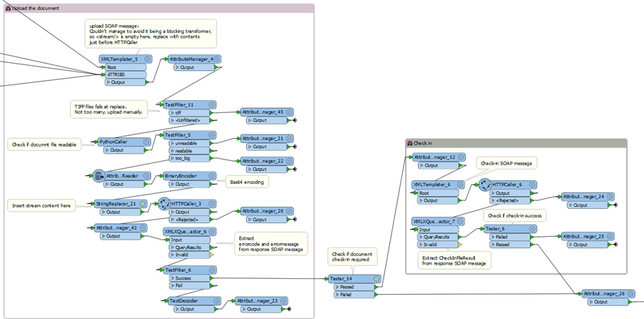The image size is (644, 319).
Task: Expand HTTPCaller_3 <Rejected> port
Action: coord(172,220)
